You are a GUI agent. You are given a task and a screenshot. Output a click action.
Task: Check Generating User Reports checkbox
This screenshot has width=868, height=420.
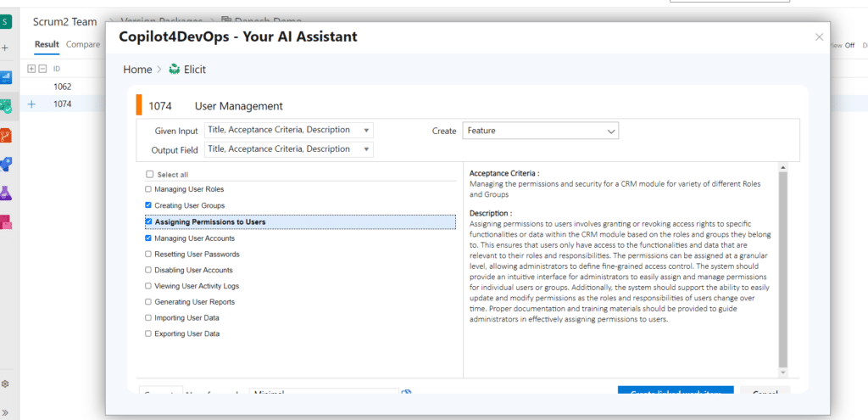point(148,301)
